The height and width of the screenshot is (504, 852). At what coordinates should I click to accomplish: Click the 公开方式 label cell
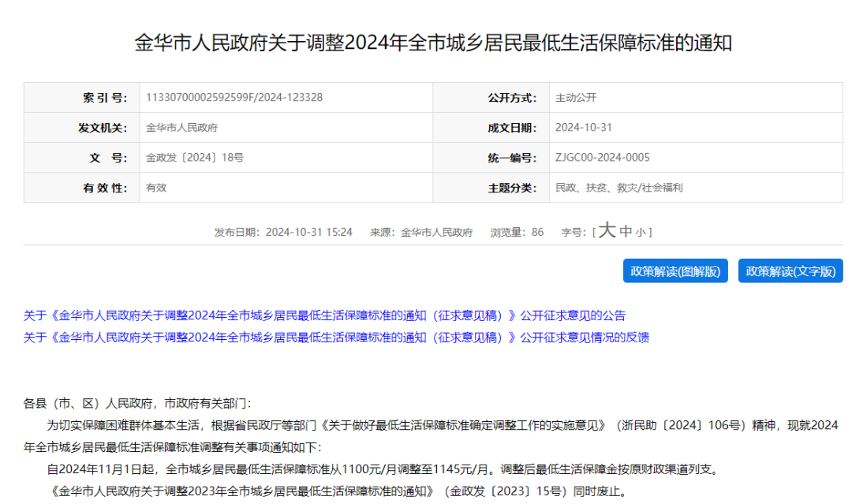491,98
